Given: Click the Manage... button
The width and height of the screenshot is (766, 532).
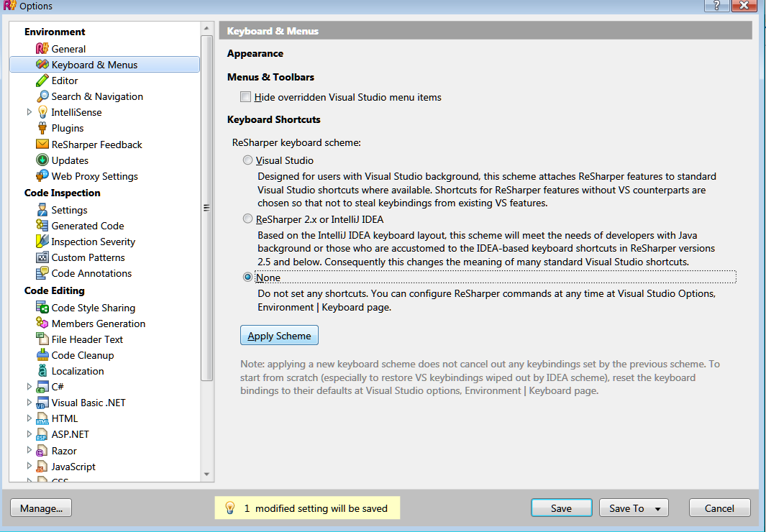Looking at the screenshot, I should [x=41, y=508].
